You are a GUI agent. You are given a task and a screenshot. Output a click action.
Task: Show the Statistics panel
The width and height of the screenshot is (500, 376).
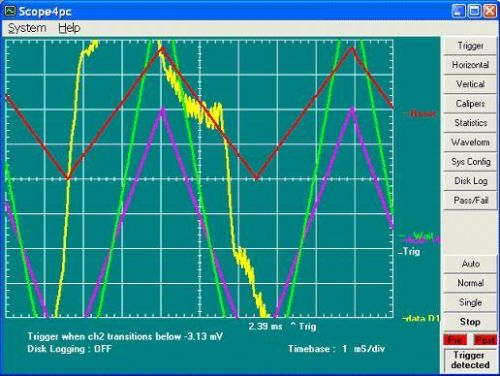click(470, 123)
